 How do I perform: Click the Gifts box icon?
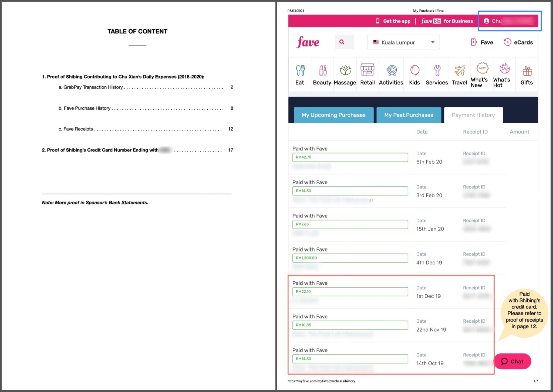pyautogui.click(x=527, y=71)
